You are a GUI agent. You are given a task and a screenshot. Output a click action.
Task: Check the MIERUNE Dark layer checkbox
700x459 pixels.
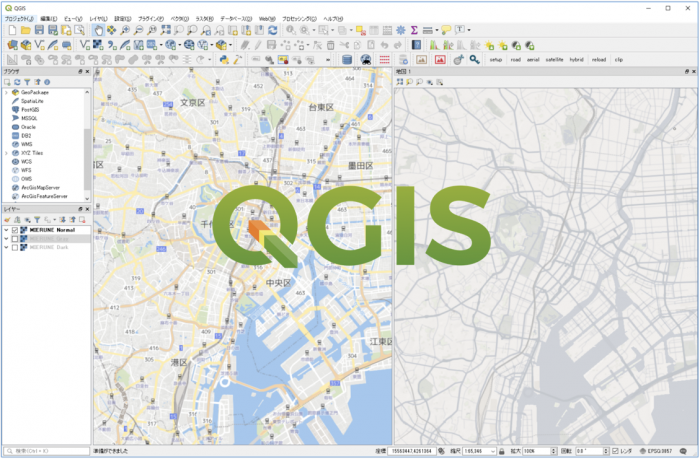pos(15,247)
